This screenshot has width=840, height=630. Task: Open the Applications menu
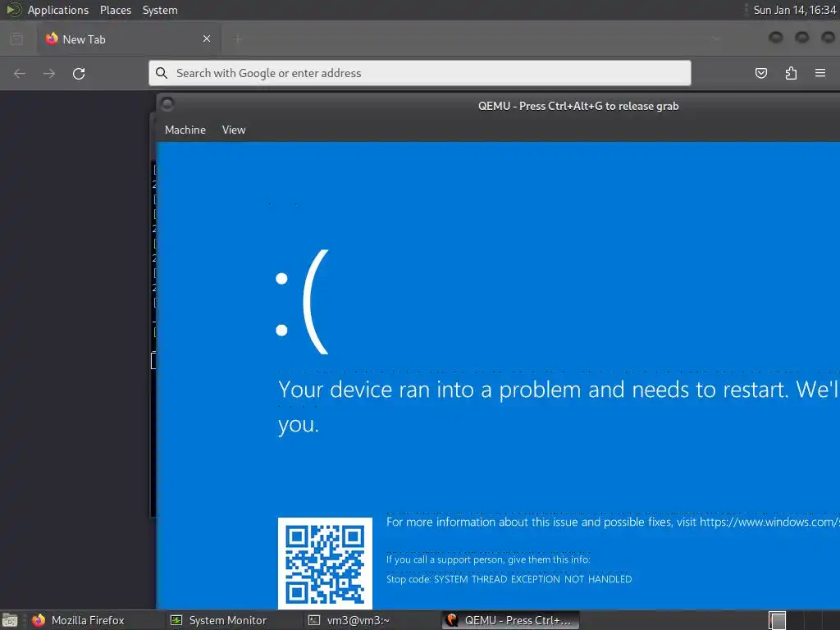pyautogui.click(x=58, y=10)
